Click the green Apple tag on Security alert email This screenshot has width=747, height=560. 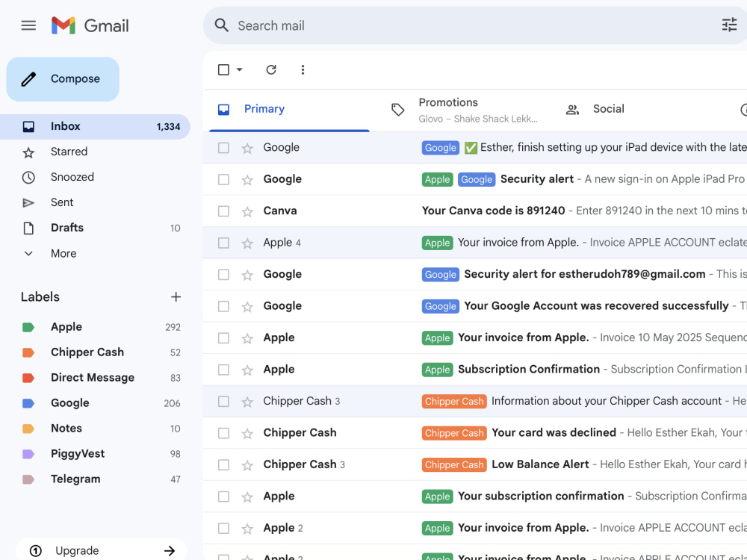point(437,179)
